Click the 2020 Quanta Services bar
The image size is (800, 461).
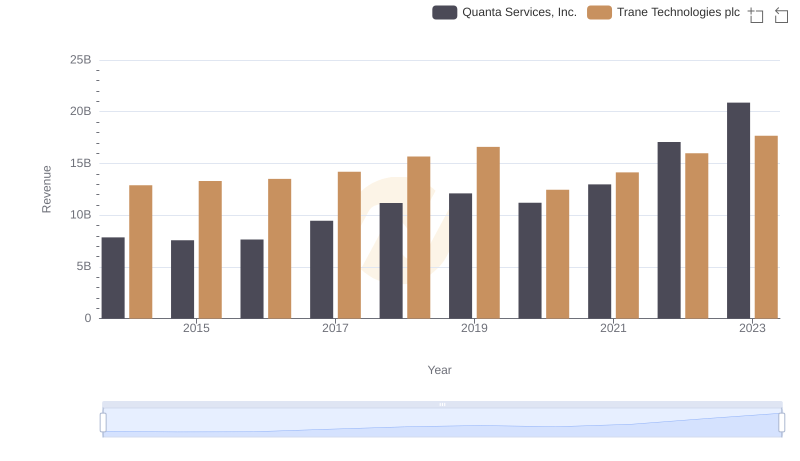click(x=530, y=261)
